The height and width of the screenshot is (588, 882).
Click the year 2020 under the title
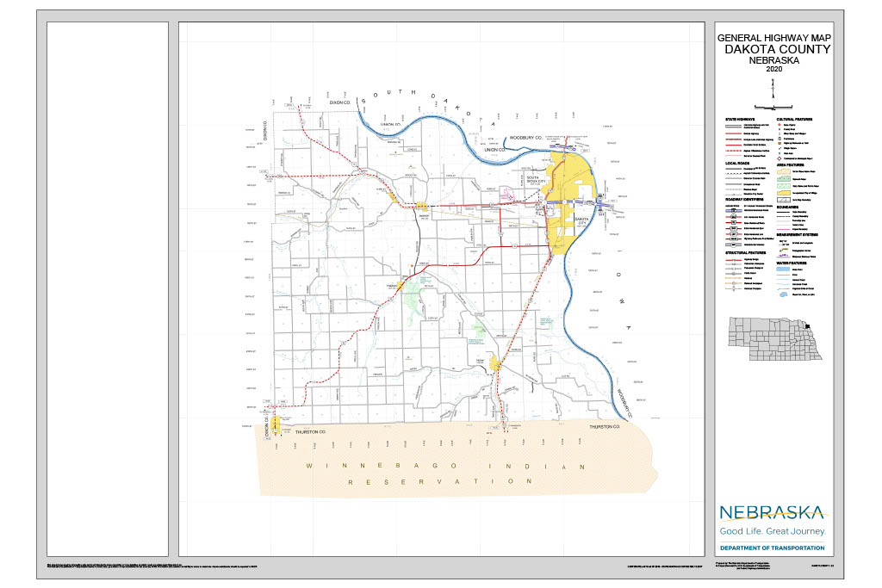click(774, 69)
